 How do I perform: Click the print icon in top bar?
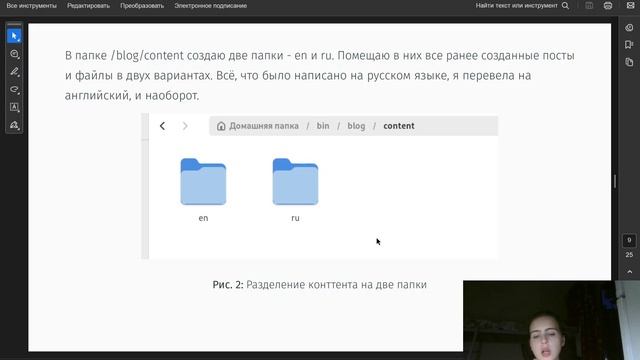pyautogui.click(x=608, y=6)
